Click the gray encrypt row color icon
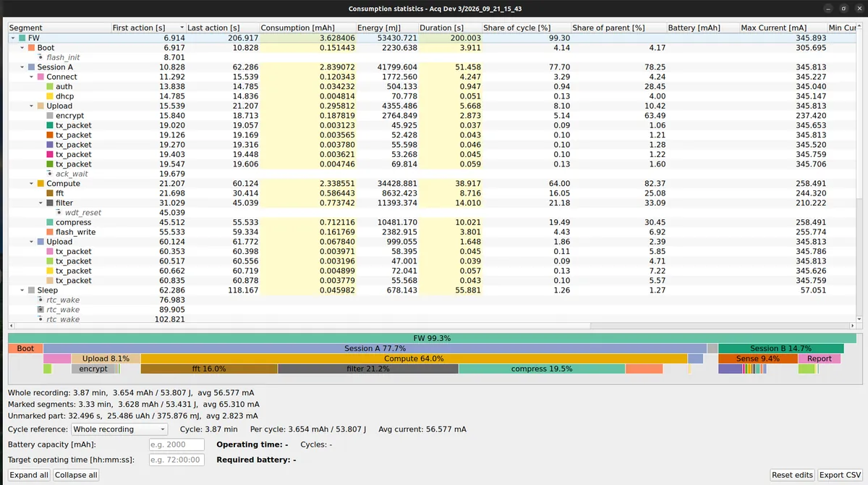Viewport: 868px width, 485px height. (50, 115)
